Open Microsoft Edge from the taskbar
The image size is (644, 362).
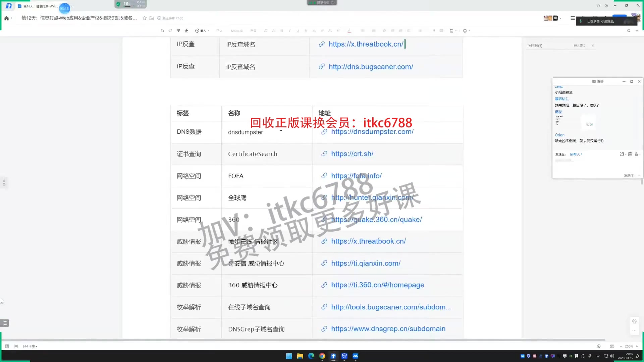point(311,356)
